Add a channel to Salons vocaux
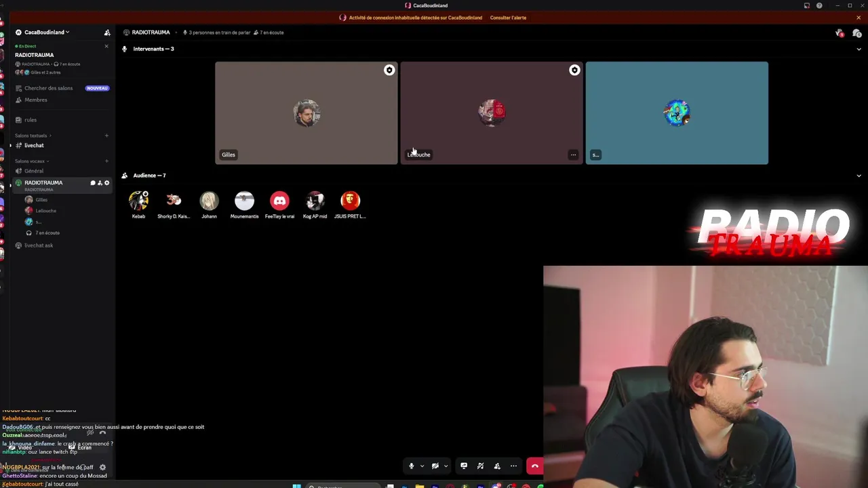868x488 pixels. point(106,161)
